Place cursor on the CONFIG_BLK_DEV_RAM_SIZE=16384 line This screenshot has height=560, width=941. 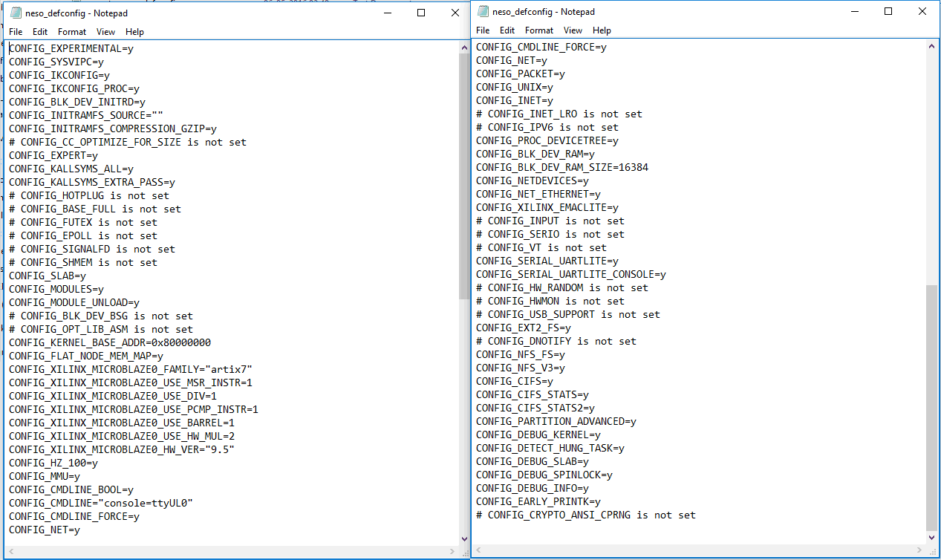pyautogui.click(x=561, y=167)
